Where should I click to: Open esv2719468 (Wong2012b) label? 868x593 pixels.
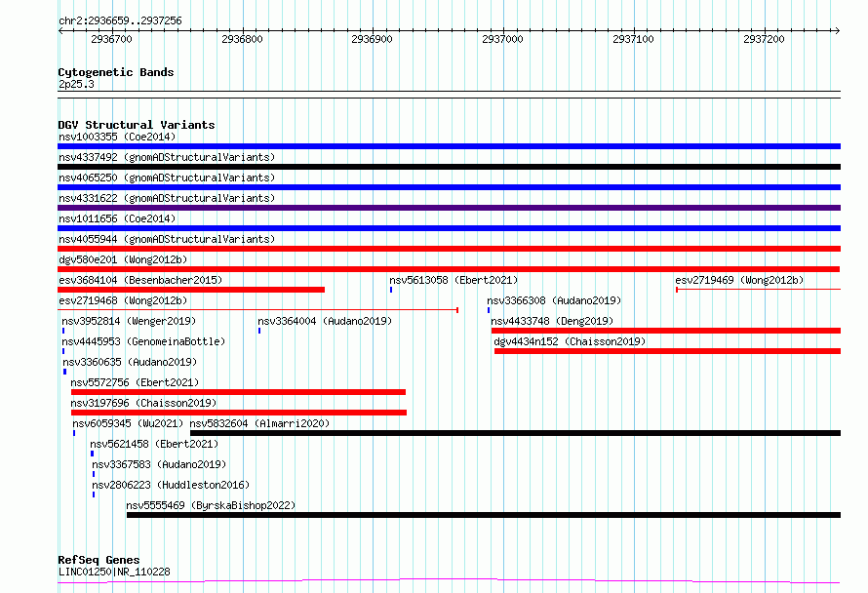coord(123,300)
